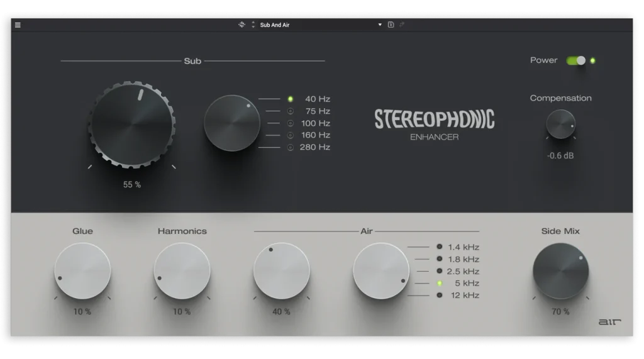
Task: Click the large Sub amount knob
Action: (132, 124)
